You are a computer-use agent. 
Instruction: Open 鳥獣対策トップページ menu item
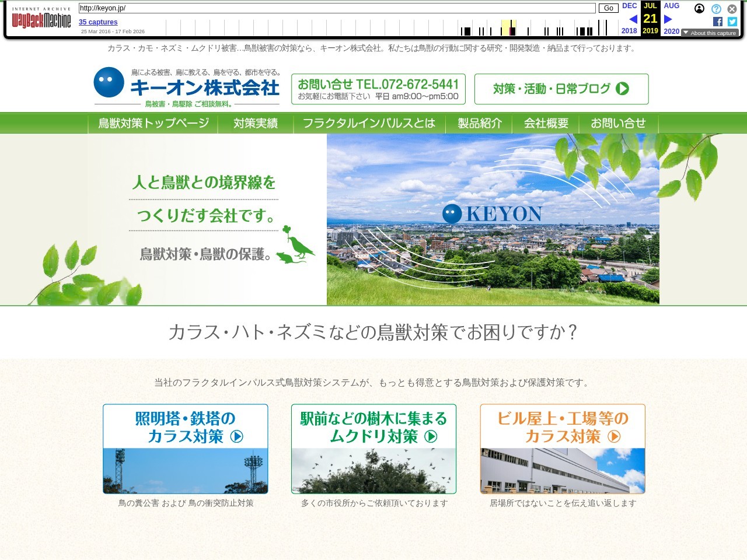pos(153,123)
